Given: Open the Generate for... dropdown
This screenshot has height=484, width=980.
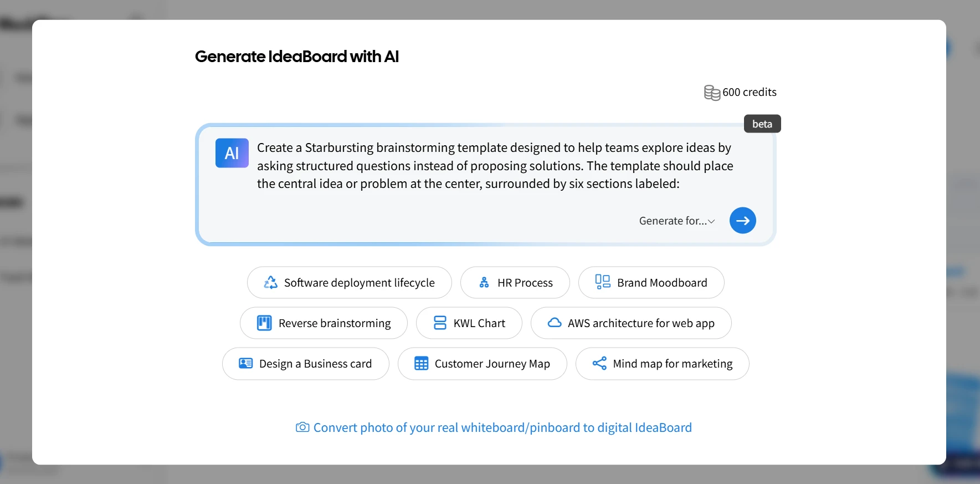Looking at the screenshot, I should tap(676, 221).
